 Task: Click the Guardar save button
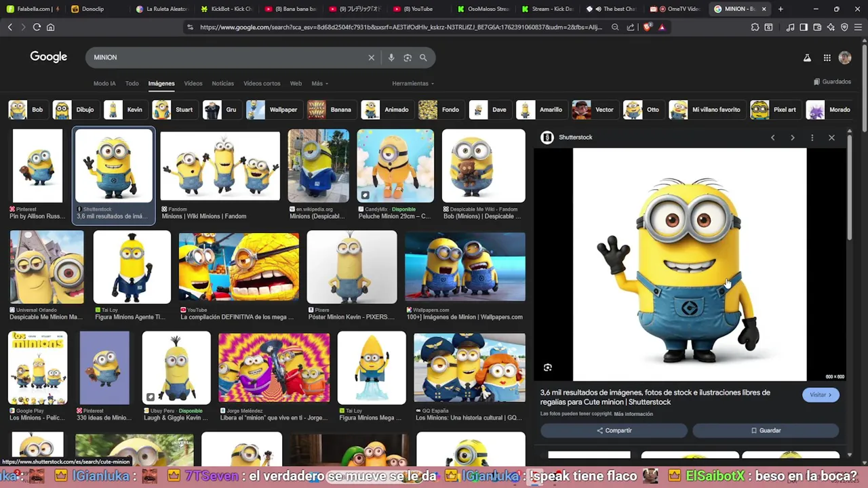pyautogui.click(x=766, y=430)
